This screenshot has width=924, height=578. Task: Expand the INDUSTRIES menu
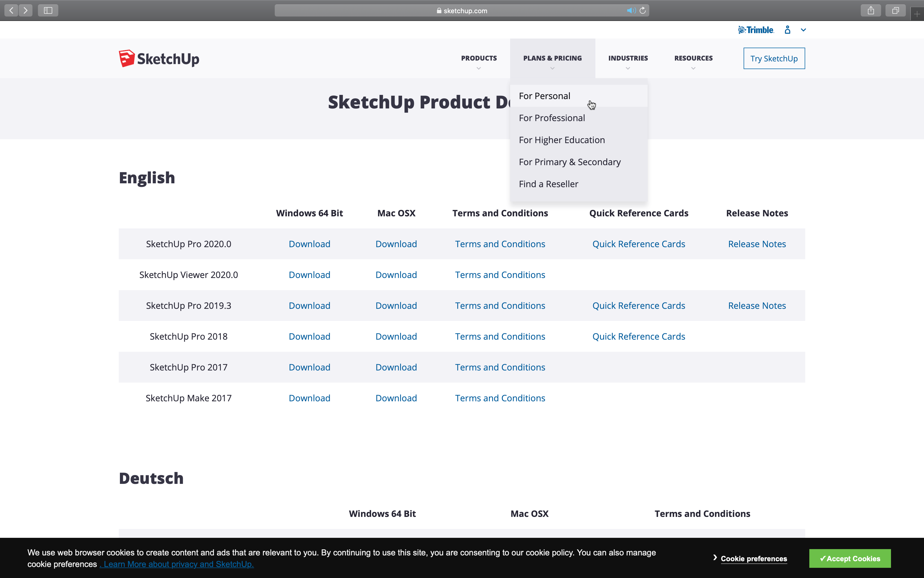(x=628, y=58)
